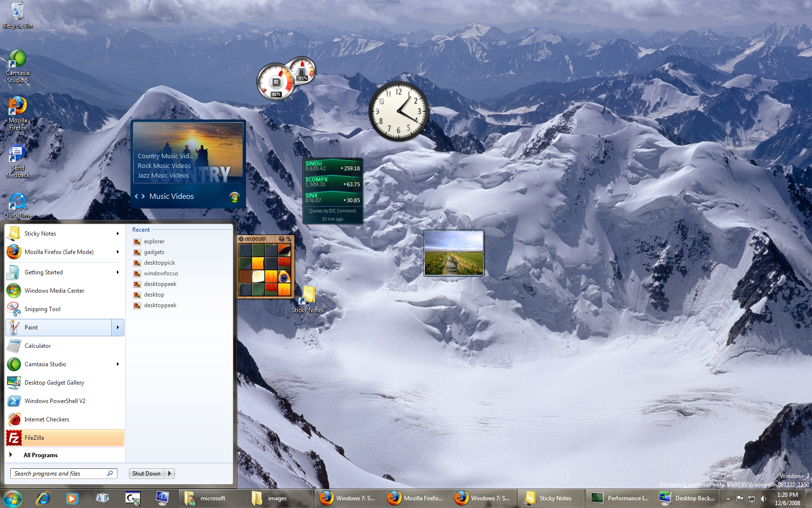Click the search magnifier icon
This screenshot has width=812, height=508.
(110, 473)
